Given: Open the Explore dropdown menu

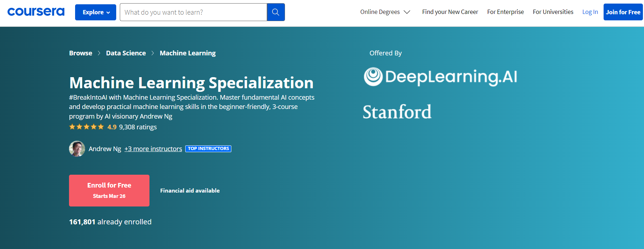Looking at the screenshot, I should click(95, 12).
